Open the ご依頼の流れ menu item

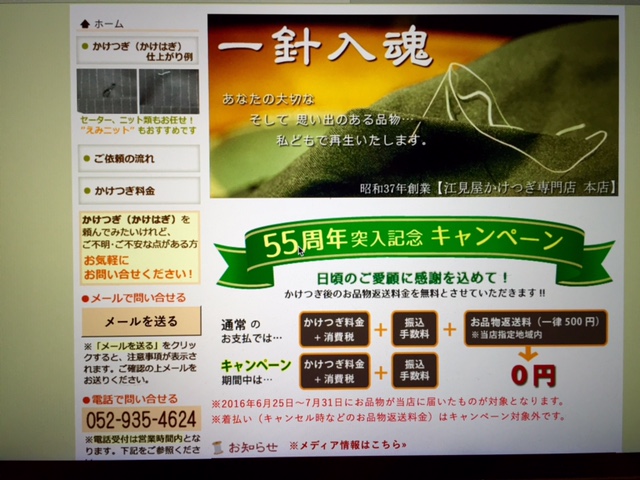click(125, 158)
